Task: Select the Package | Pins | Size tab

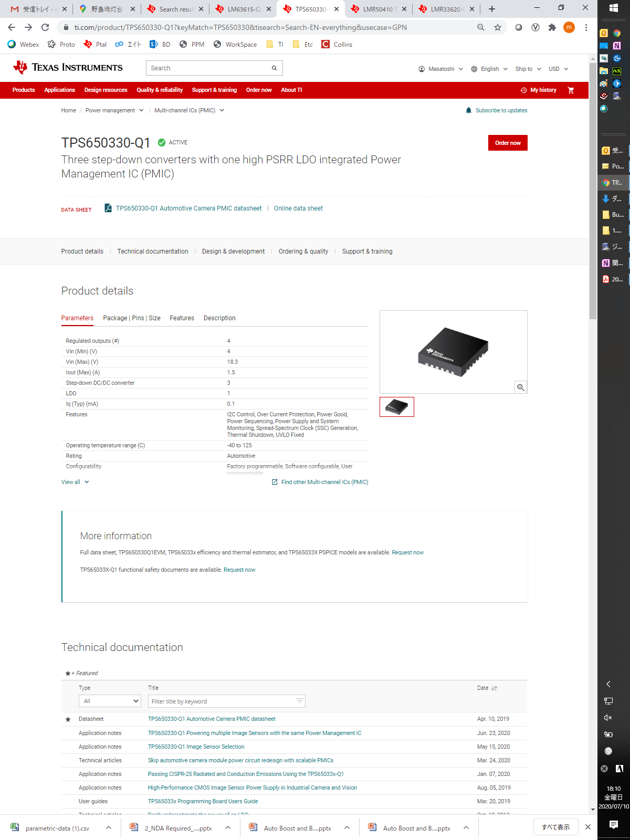Action: pos(132,318)
